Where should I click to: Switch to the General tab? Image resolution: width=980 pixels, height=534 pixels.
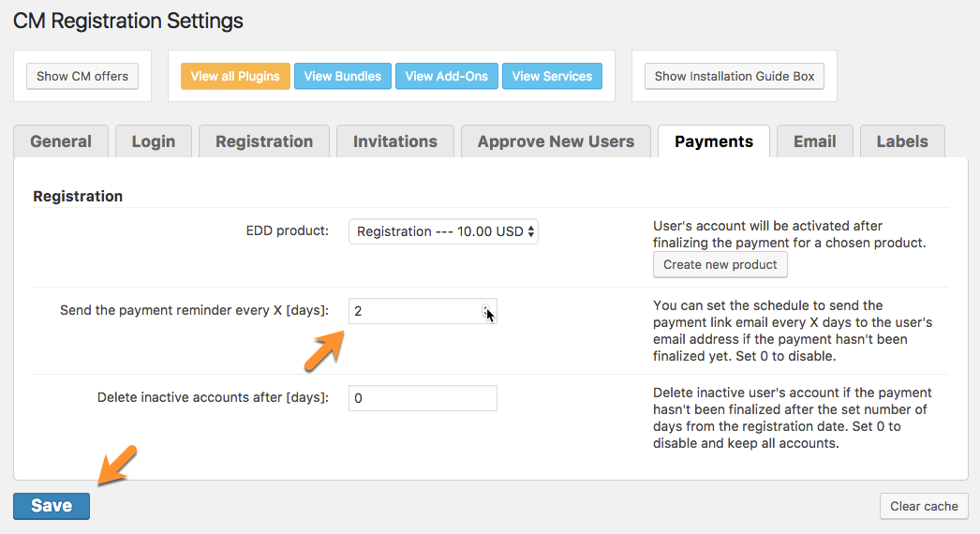[61, 141]
